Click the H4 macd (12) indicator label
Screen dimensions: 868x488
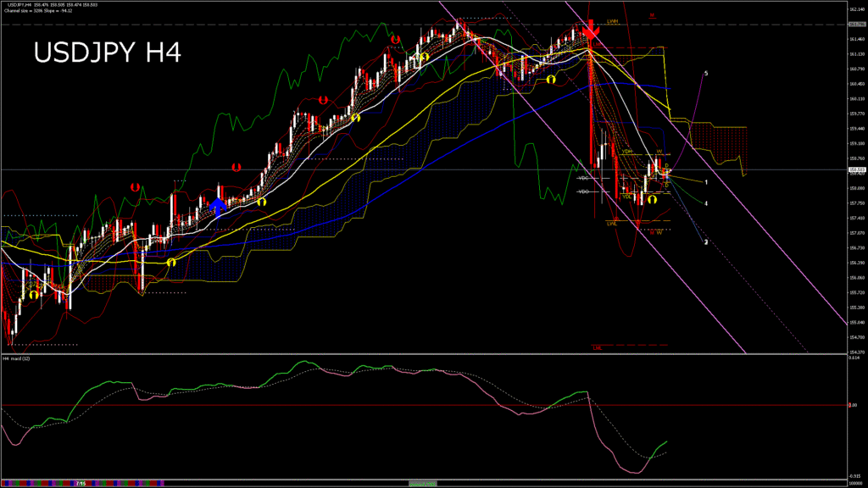tap(17, 358)
